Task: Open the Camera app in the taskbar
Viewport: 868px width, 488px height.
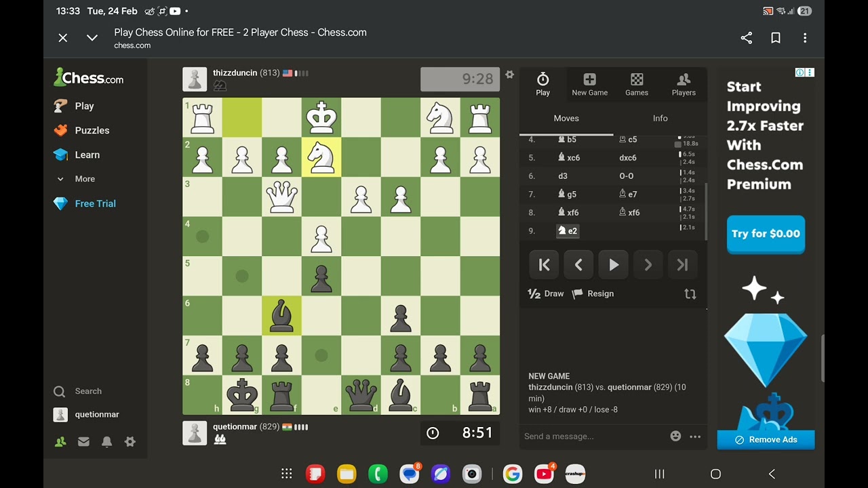Action: point(472,474)
